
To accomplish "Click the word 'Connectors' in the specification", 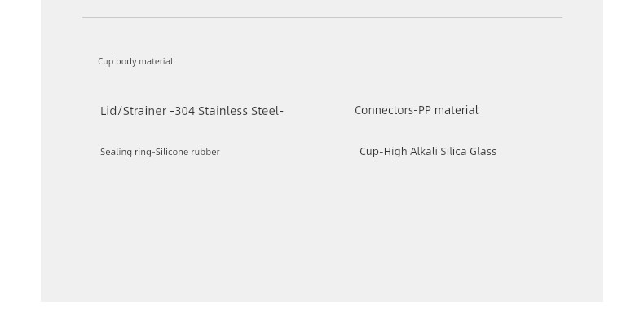I will [384, 110].
